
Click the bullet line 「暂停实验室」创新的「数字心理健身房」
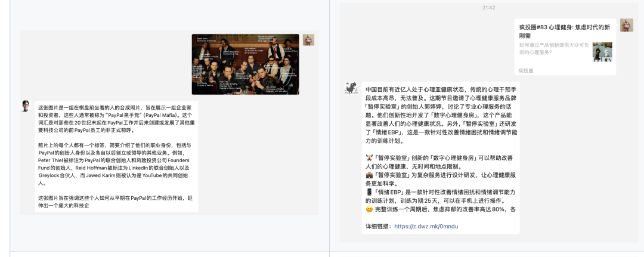click(440, 162)
